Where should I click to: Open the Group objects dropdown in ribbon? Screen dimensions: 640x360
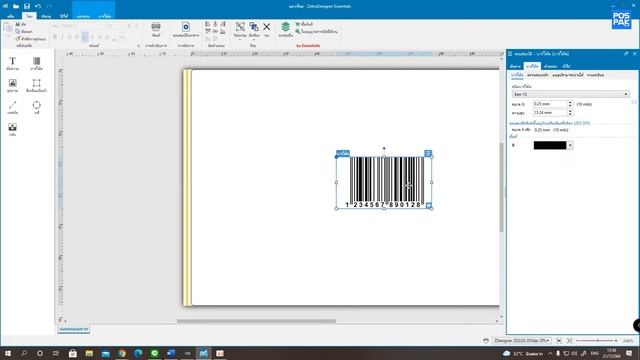coord(240,30)
